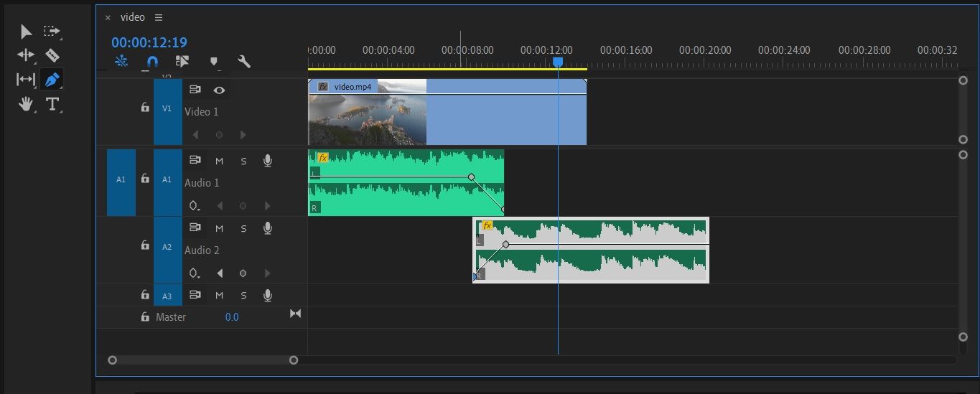
Task: Open Audio 2 show keyframes dropdown
Action: click(x=194, y=273)
